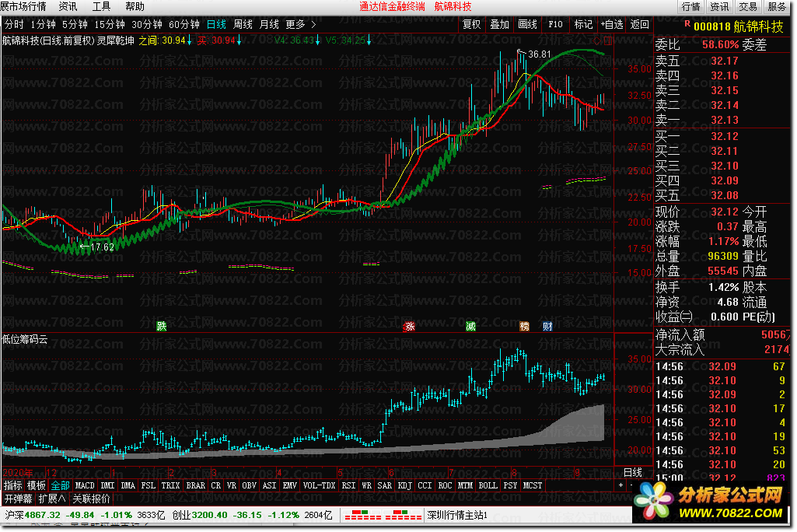Click the blue 财 event marker
This screenshot has width=797, height=532.
[547, 326]
